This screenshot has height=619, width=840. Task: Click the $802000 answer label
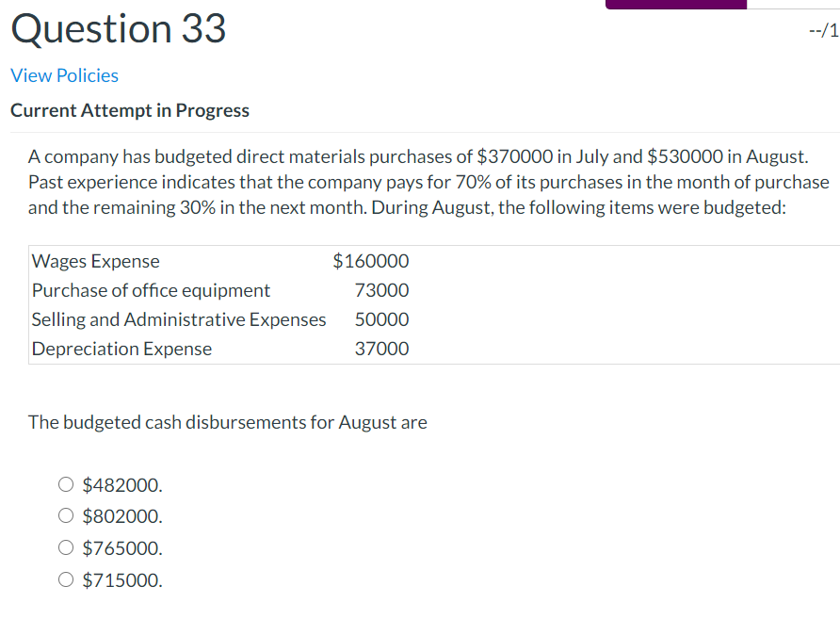pyautogui.click(x=121, y=516)
